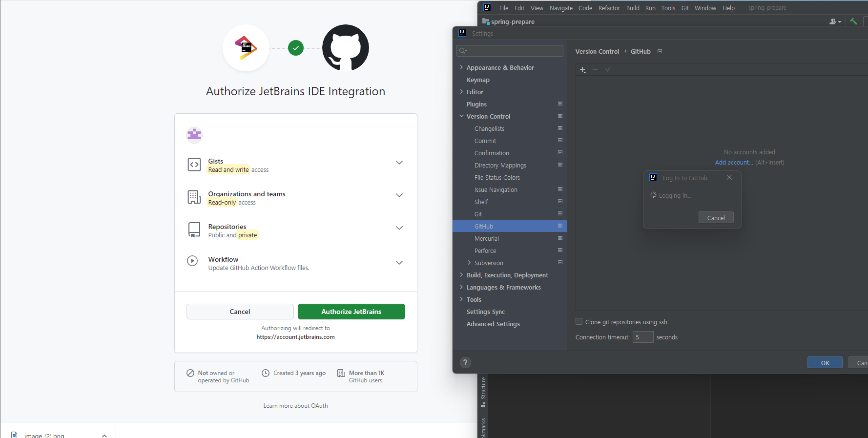Select Commit under Version Control

[x=485, y=141]
